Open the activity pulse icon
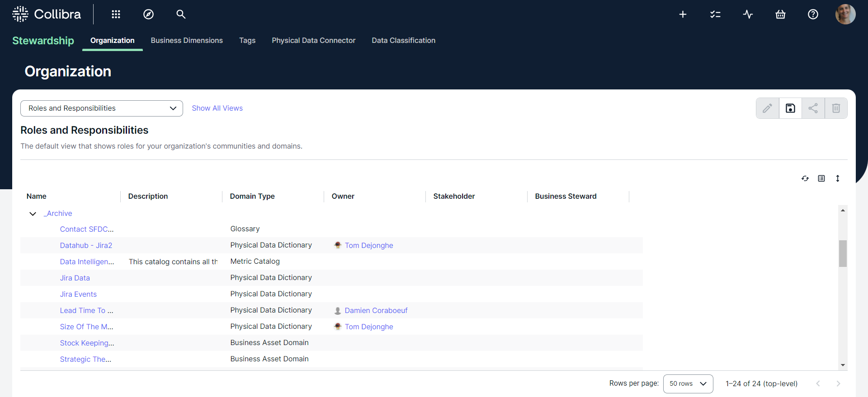868x397 pixels. (748, 14)
